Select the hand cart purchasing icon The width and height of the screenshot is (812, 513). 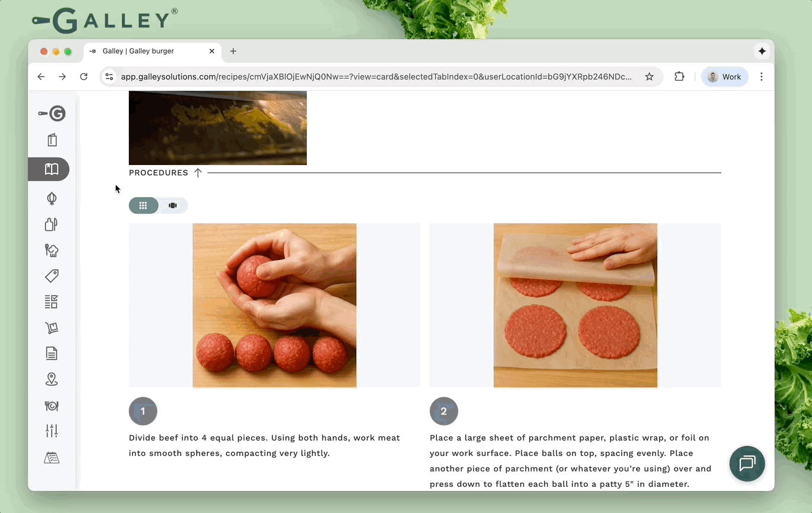pos(52,328)
